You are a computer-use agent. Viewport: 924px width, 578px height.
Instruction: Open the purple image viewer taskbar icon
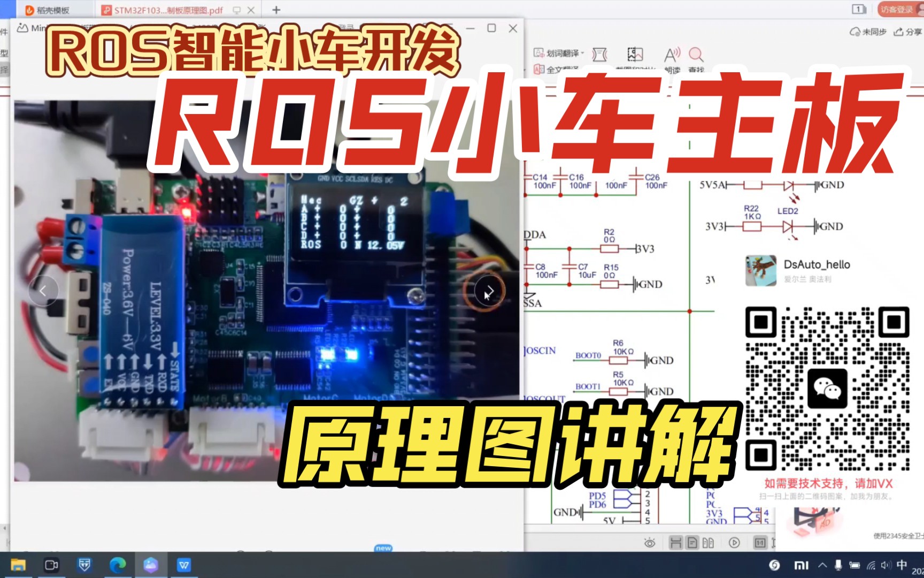(x=151, y=565)
